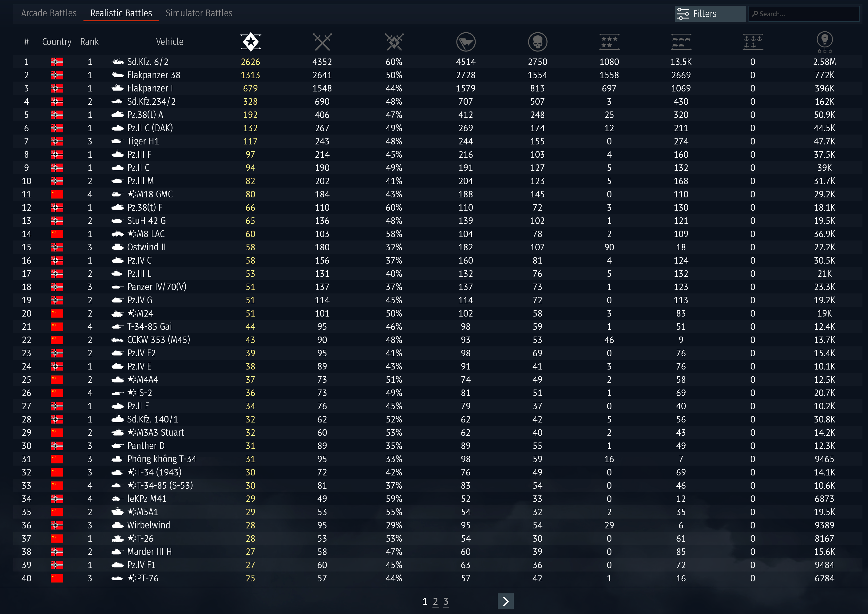Viewport: 868px width, 614px height.
Task: Sort by the Vehicle column header
Action: [170, 42]
